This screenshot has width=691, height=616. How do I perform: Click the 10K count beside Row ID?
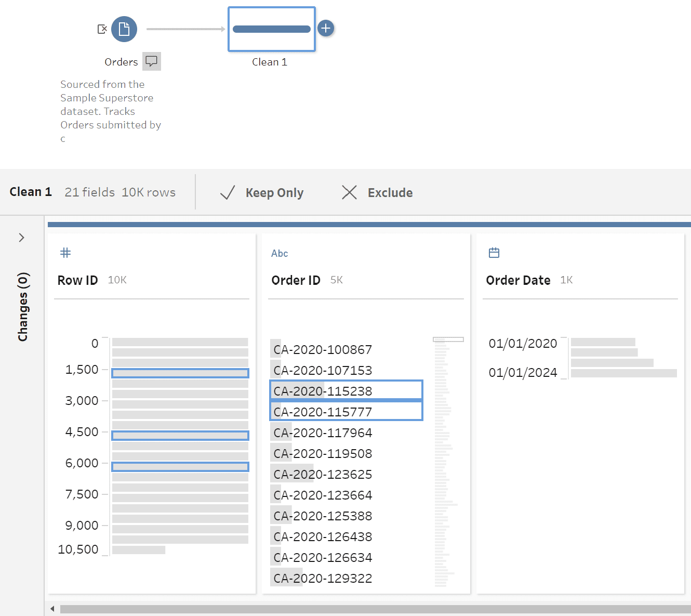pyautogui.click(x=117, y=280)
